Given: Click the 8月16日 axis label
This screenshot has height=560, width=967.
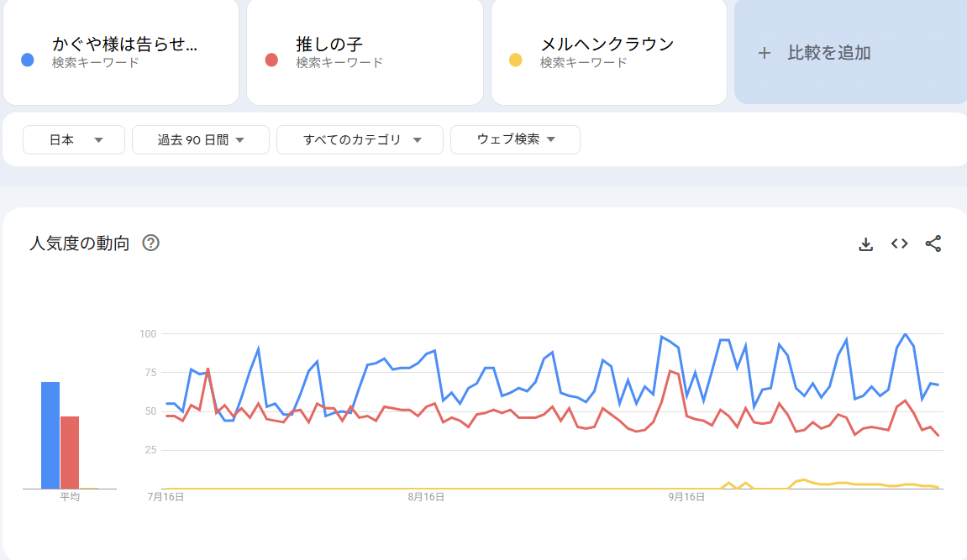Looking at the screenshot, I should 426,497.
